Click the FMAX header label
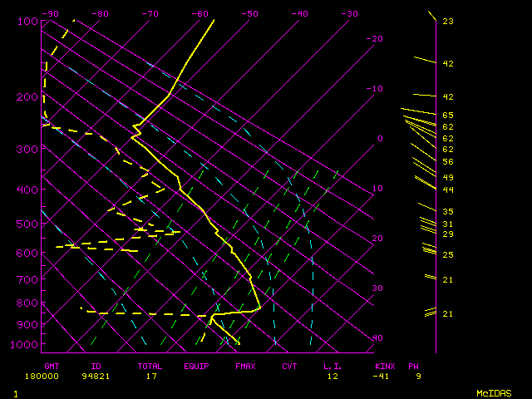532x399 pixels. (244, 366)
